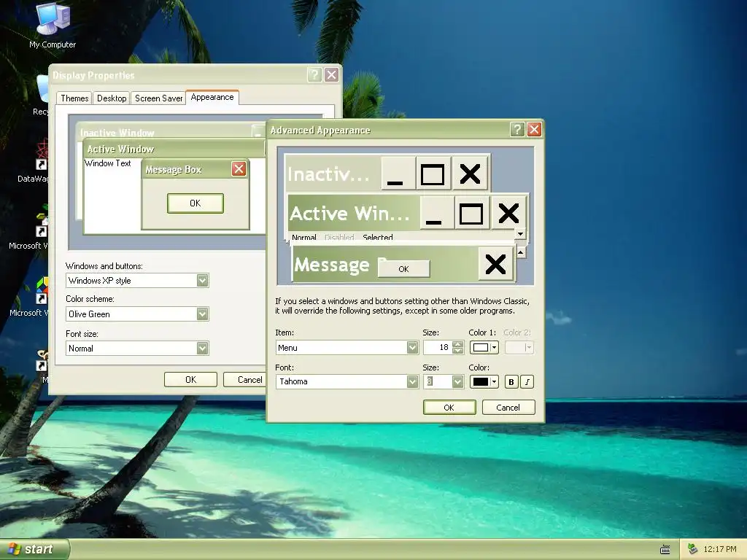Screen dimensions: 747x560
Task: Click Normal menu item in preview
Action: [x=304, y=237]
